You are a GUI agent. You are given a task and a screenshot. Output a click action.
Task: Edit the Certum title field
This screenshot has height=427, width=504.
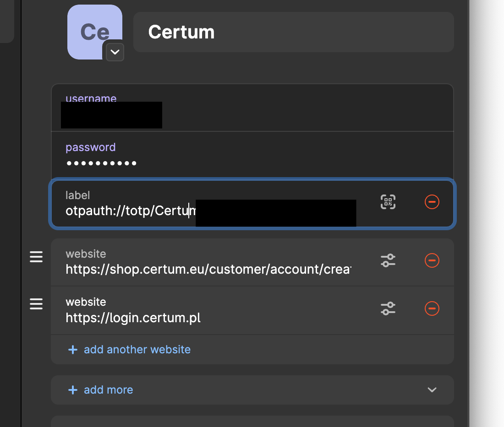click(293, 32)
